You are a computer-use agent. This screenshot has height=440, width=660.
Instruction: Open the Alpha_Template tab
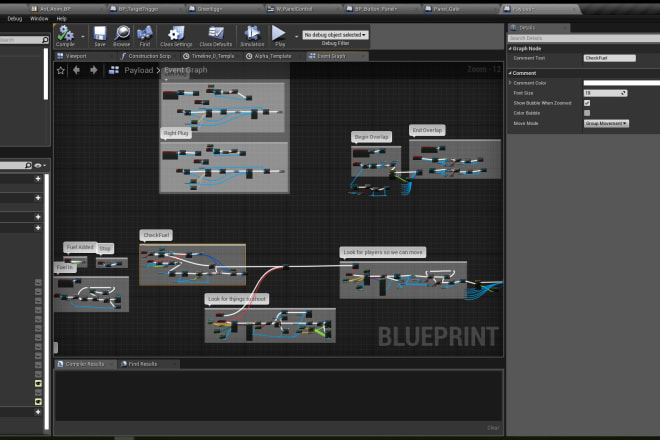(273, 56)
